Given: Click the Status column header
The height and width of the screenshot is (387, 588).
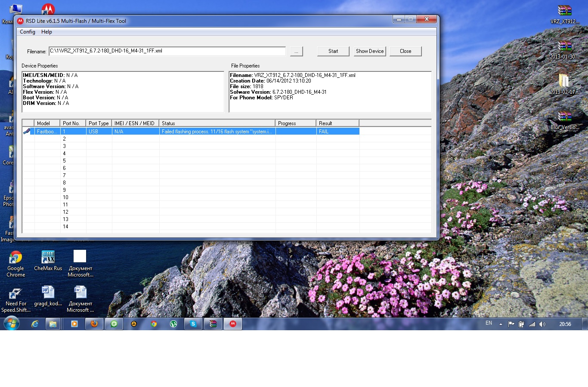Looking at the screenshot, I should pos(217,123).
